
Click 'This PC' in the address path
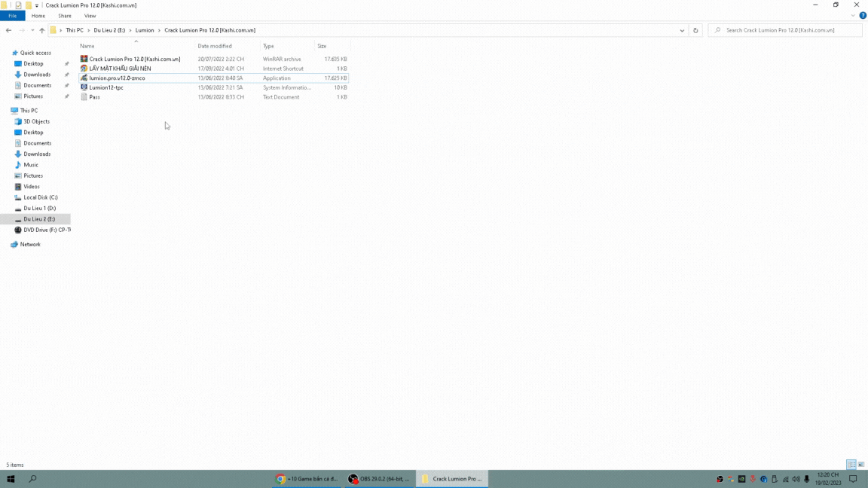pos(74,30)
